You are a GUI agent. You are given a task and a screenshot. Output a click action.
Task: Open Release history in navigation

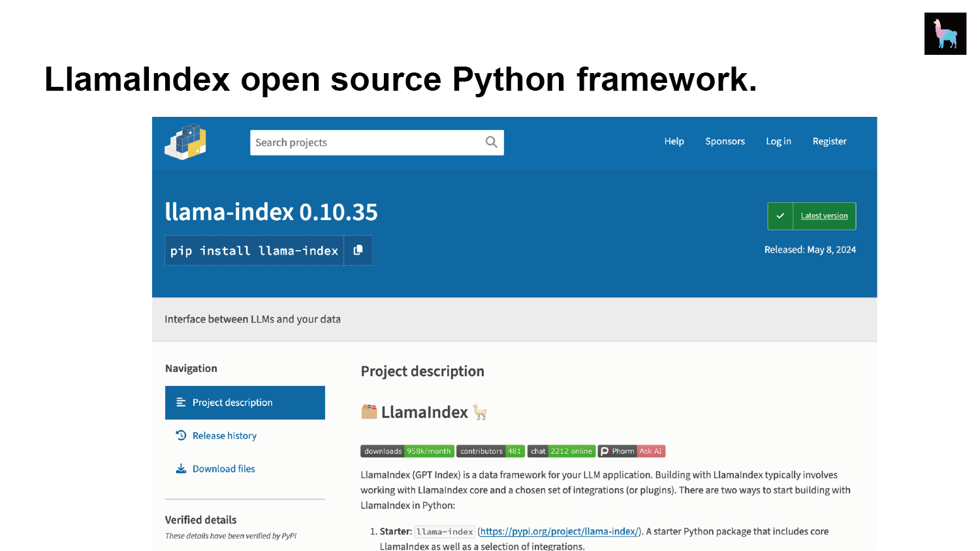click(224, 435)
